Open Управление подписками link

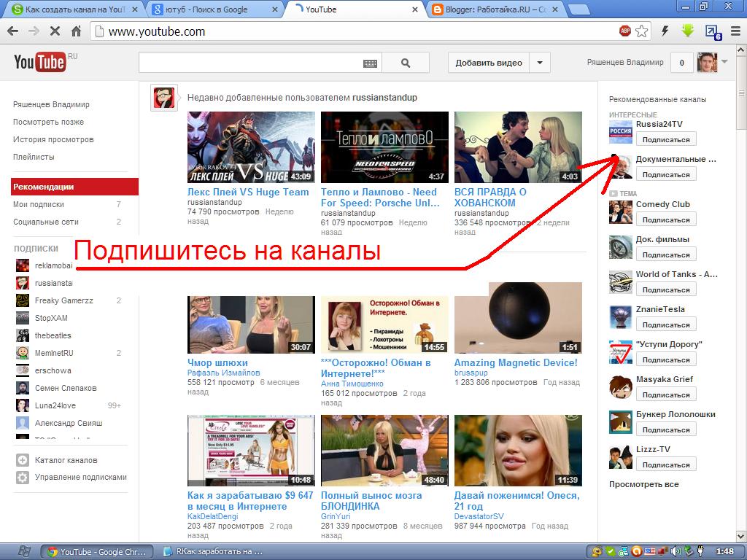[x=81, y=477]
